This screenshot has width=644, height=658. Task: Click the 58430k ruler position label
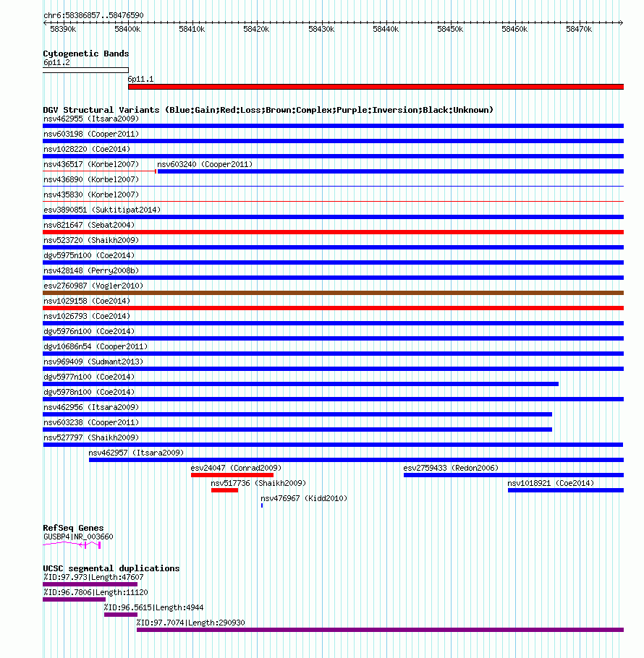tap(321, 30)
